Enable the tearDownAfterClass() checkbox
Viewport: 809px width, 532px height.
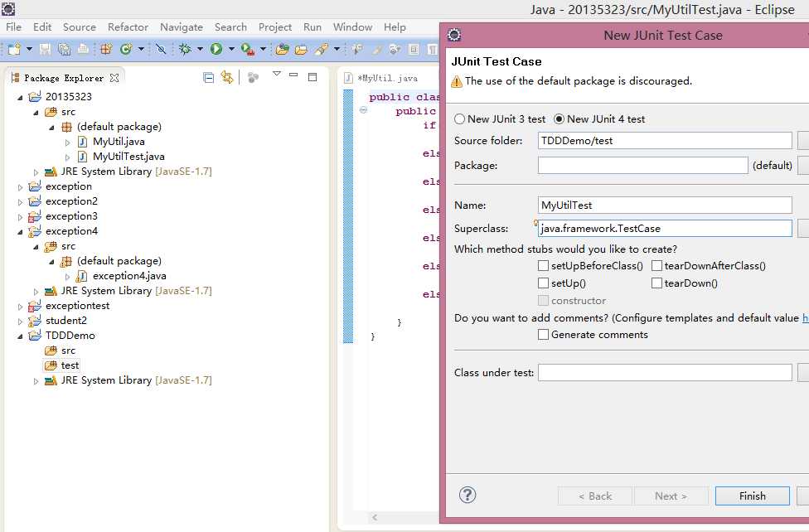click(x=656, y=266)
